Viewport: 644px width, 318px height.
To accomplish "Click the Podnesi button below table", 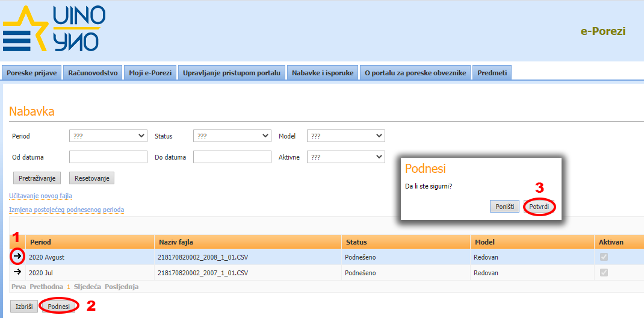I will 59,307.
